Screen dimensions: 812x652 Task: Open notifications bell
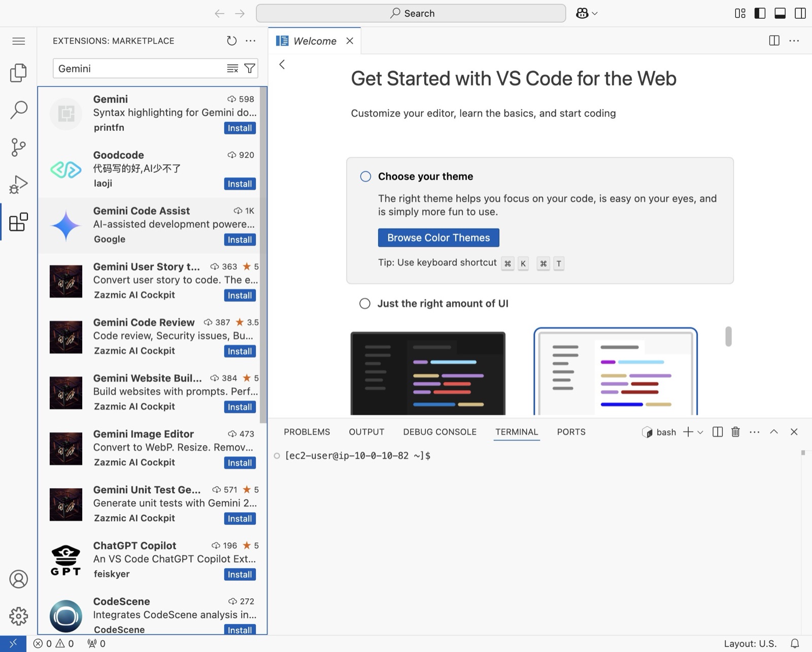[795, 643]
